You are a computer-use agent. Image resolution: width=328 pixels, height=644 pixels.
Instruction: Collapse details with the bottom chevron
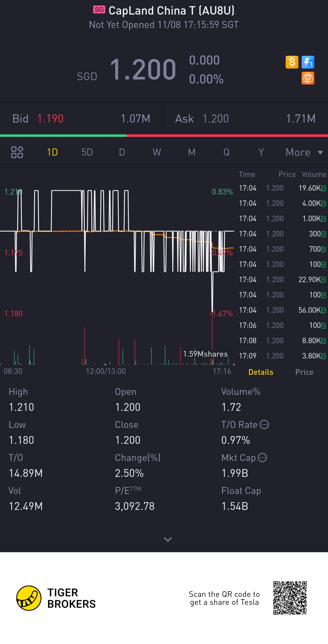[x=168, y=539]
